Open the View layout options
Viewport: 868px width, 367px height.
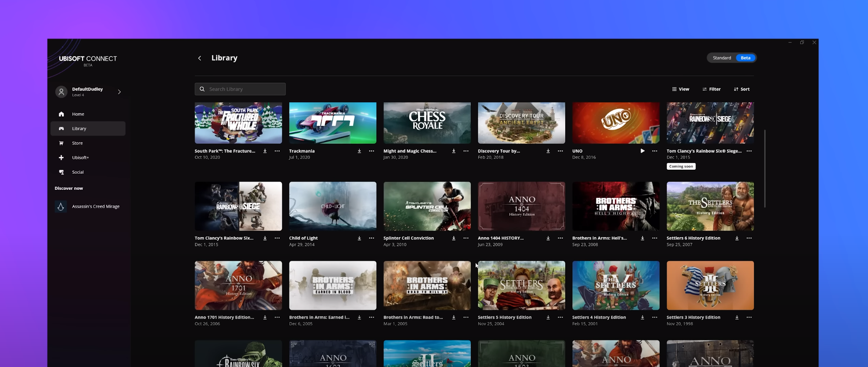[680, 89]
